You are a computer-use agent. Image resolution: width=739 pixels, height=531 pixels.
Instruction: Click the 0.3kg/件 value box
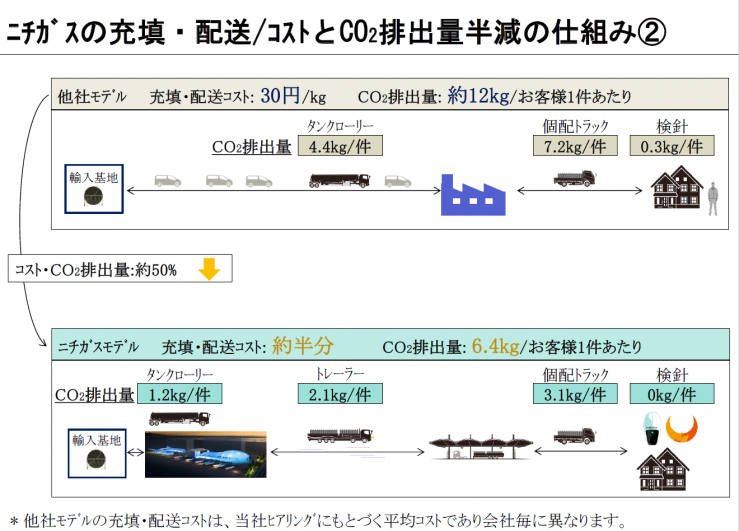coord(672,146)
